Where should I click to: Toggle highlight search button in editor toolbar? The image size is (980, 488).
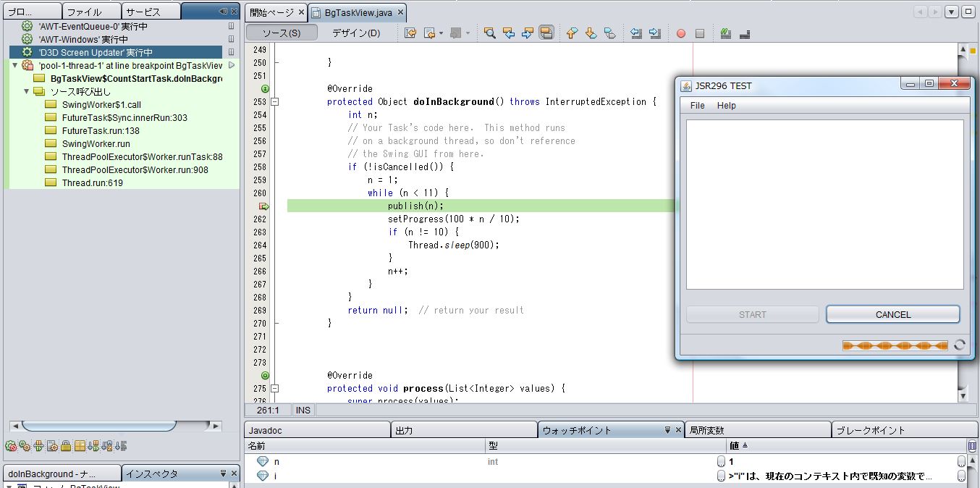click(546, 33)
